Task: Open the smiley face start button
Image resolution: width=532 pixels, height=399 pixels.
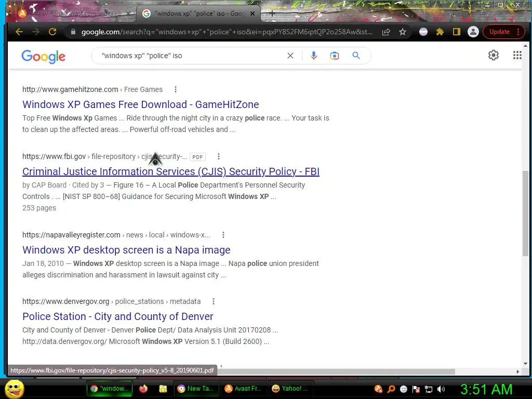Action: click(15, 389)
